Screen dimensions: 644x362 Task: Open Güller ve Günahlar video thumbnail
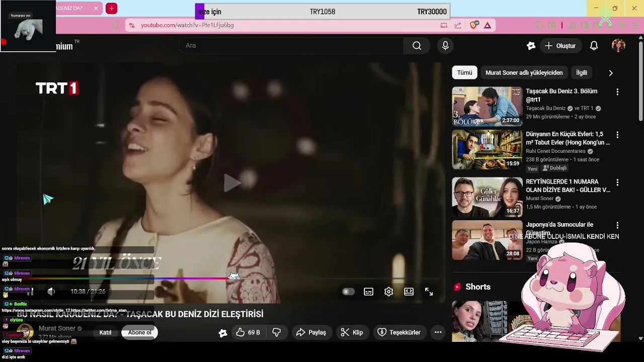coord(487,197)
